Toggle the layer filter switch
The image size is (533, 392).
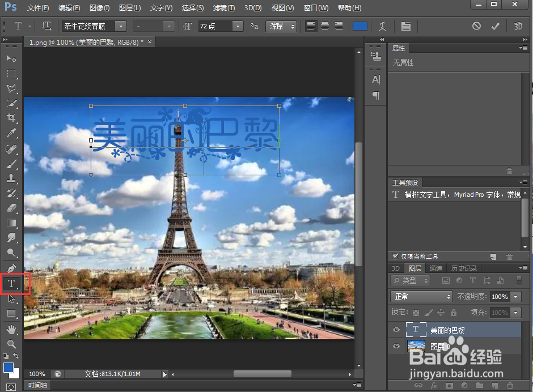coord(519,280)
